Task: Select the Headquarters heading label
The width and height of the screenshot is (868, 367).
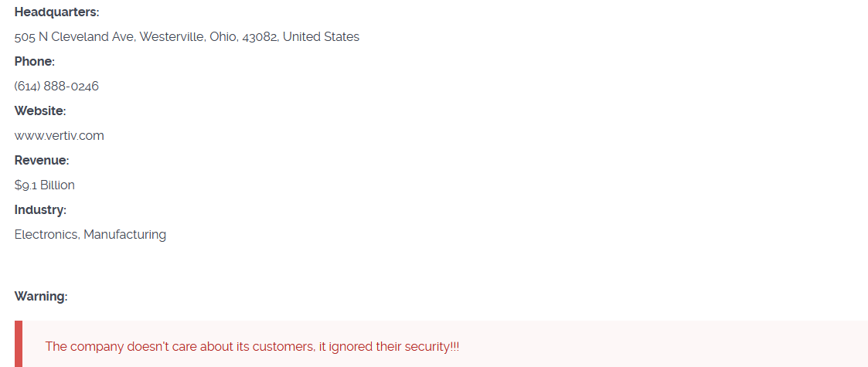Action: pos(56,12)
